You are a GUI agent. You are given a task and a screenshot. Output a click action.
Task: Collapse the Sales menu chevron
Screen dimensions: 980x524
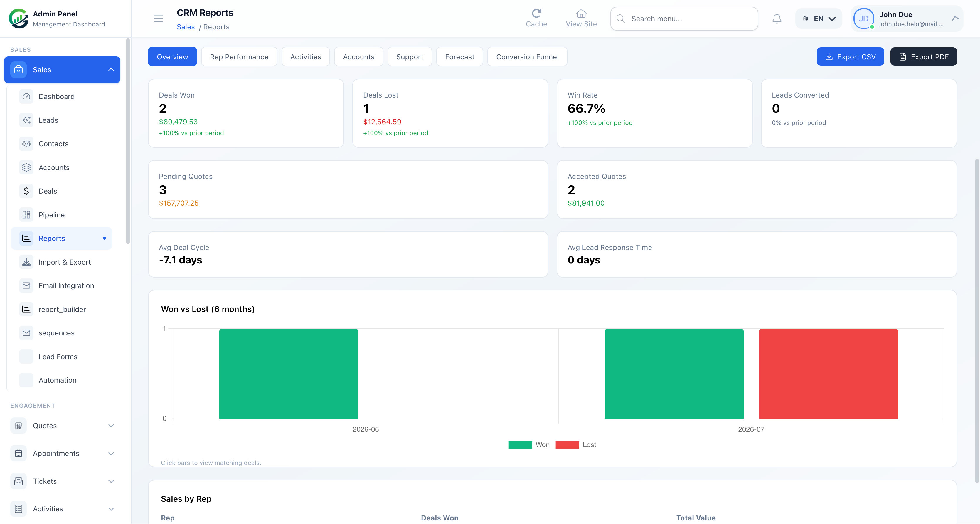pyautogui.click(x=111, y=70)
